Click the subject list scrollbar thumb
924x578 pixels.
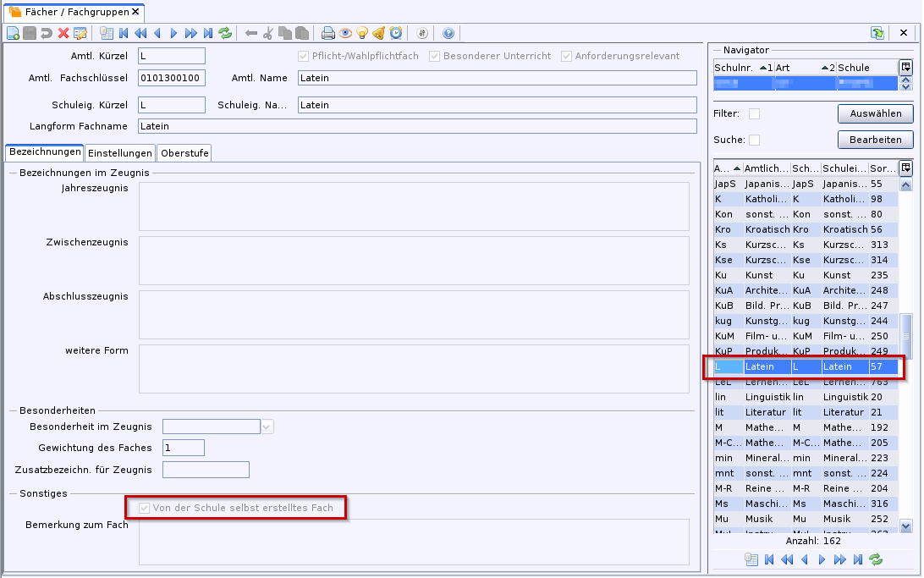(905, 336)
